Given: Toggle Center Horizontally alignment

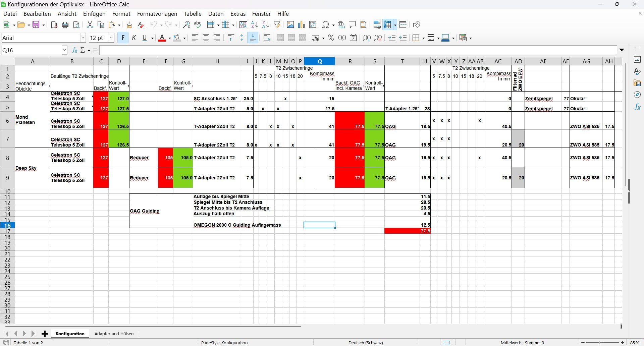Looking at the screenshot, I should (206, 38).
